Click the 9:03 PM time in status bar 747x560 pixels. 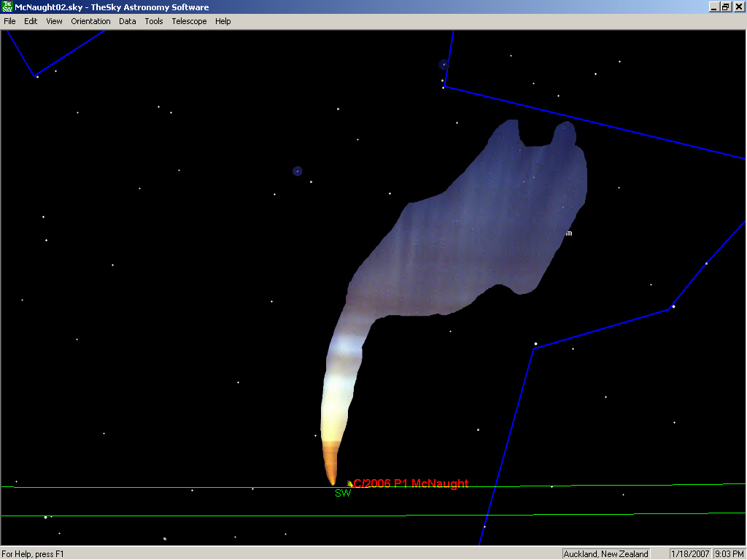tap(729, 554)
